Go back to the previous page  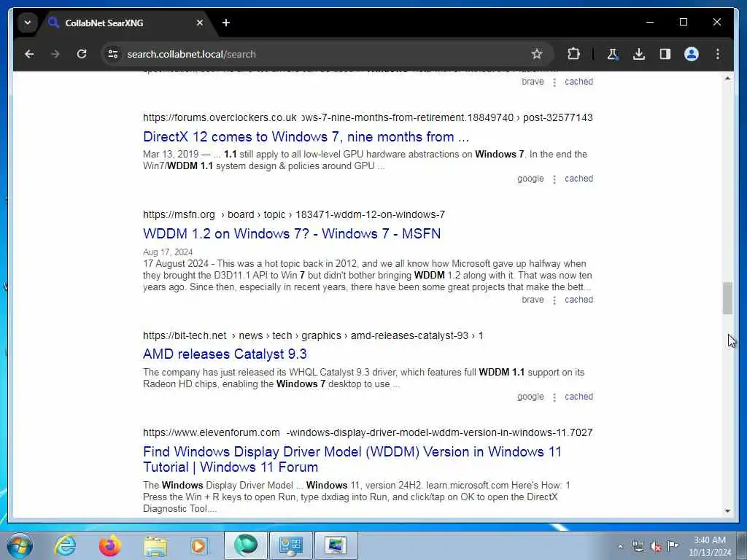29,54
